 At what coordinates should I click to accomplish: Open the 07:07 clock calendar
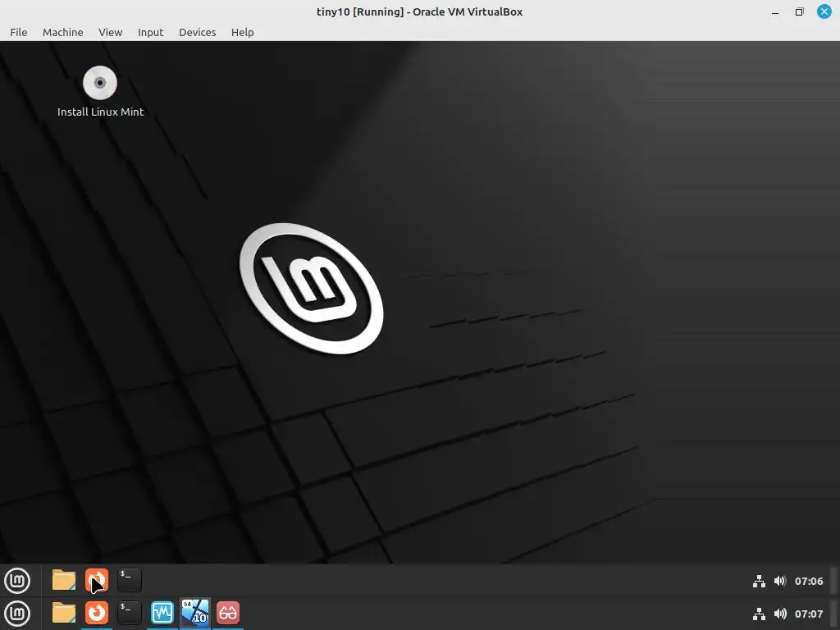(x=809, y=614)
